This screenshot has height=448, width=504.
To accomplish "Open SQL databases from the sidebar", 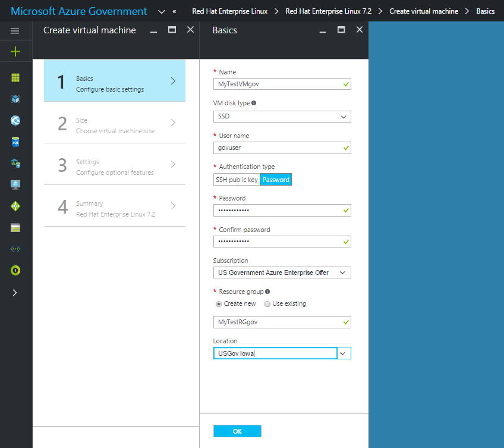I will tap(16, 142).
